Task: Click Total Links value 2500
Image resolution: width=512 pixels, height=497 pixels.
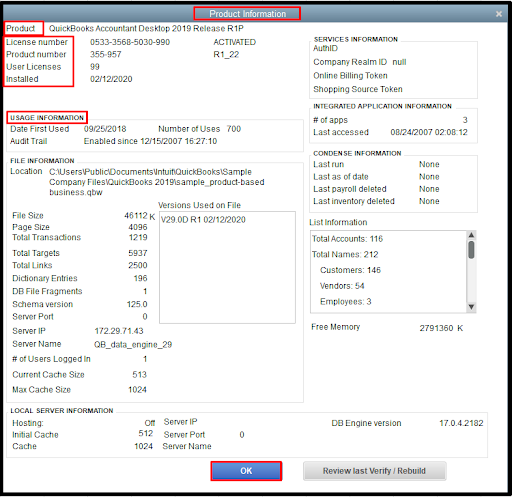Action: [138, 265]
